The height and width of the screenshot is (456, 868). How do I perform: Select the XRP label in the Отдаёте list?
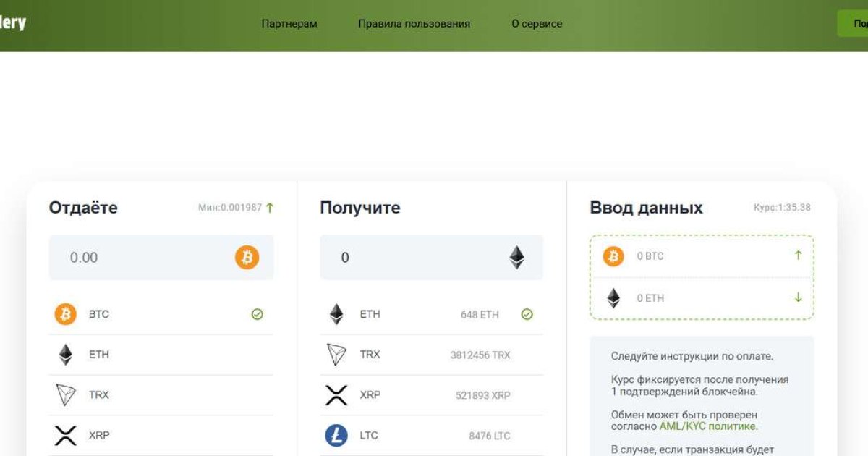pos(99,436)
